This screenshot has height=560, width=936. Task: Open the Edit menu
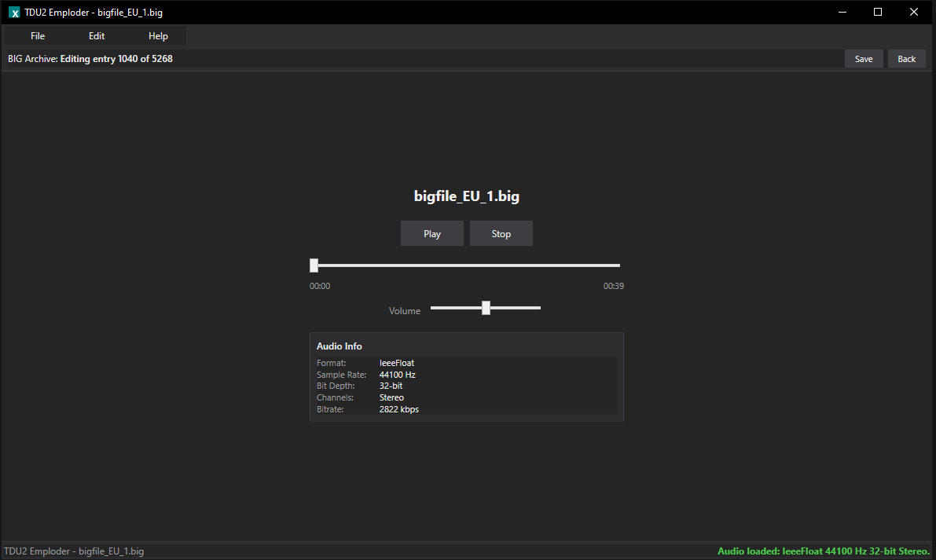tap(97, 36)
